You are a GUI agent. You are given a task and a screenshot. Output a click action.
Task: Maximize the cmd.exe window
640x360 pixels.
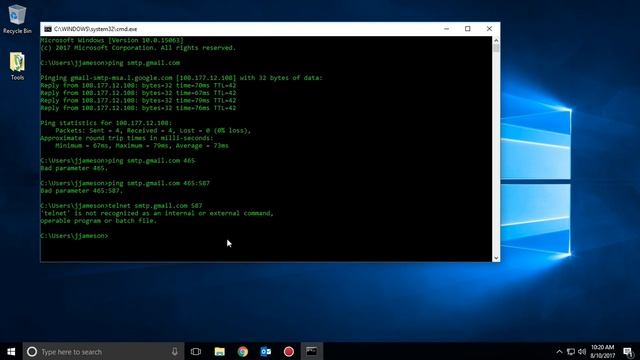click(468, 29)
